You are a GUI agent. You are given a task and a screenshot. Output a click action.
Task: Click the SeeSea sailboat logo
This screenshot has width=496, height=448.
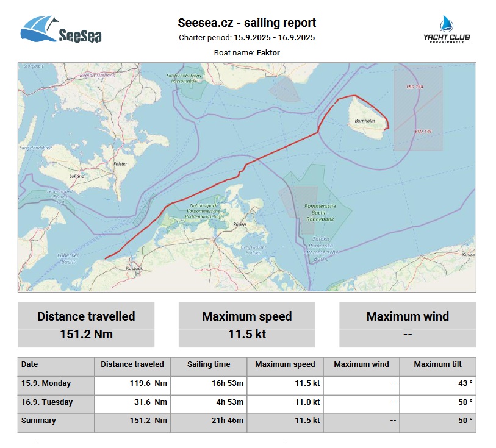[61, 29]
